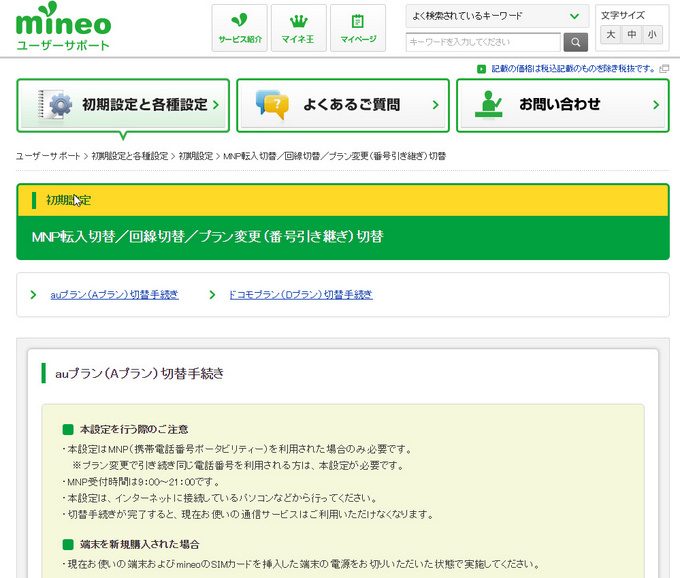
Task: Click the external window icon by the price notice
Action: [x=664, y=69]
